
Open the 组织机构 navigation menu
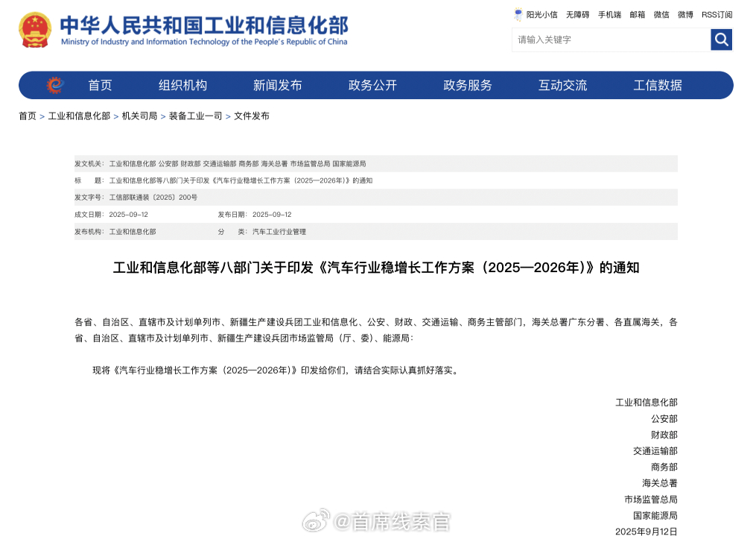tap(182, 86)
